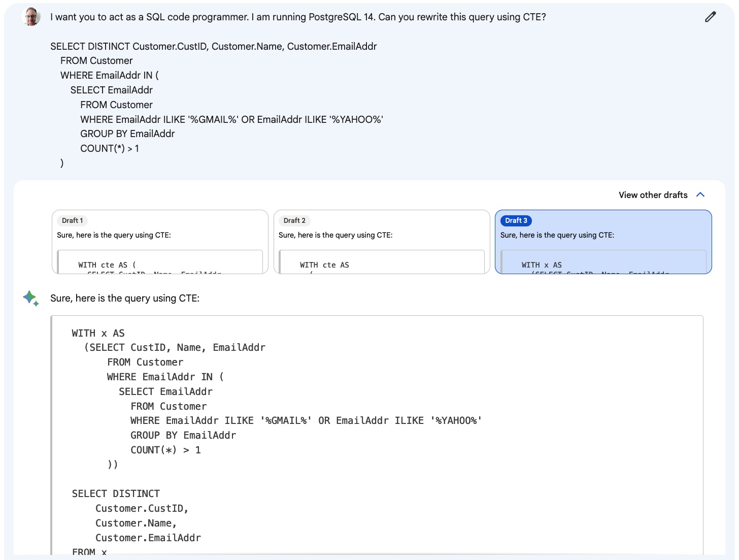The image size is (739, 560).
Task: Click the 'WITH cte AS (' preview in Draft 1
Action: [x=107, y=265]
